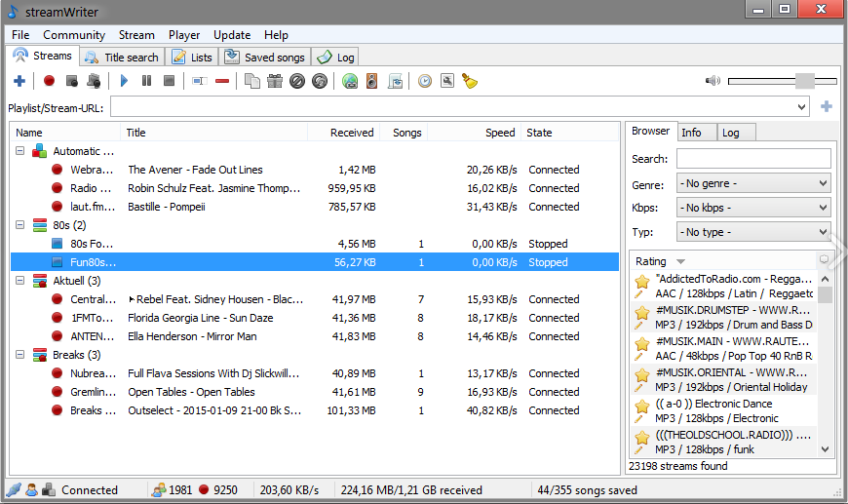Click the brown loudspeaker equalizer icon
Image resolution: width=848 pixels, height=504 pixels.
tap(372, 81)
